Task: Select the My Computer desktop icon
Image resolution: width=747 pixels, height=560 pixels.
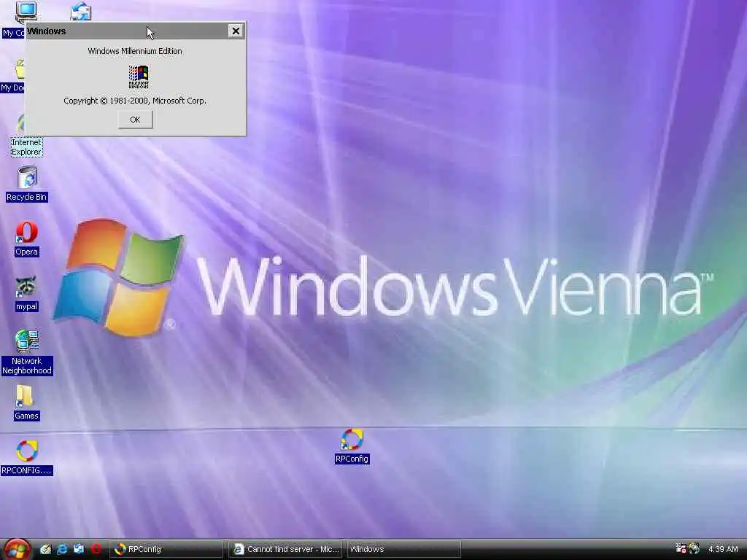Action: tap(26, 12)
